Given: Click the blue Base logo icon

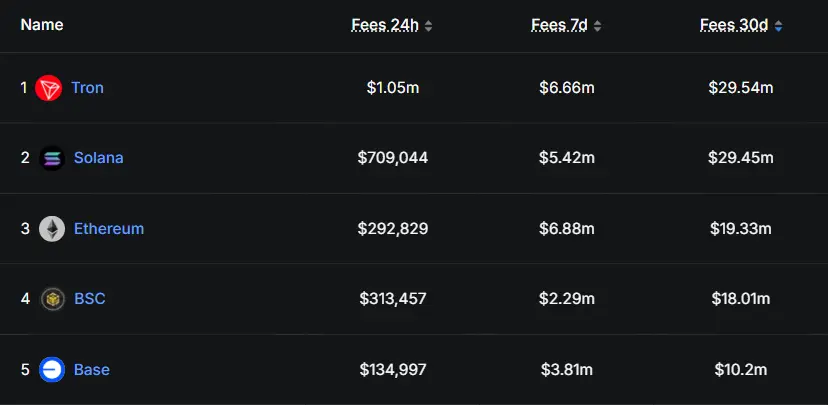Looking at the screenshot, I should (52, 370).
